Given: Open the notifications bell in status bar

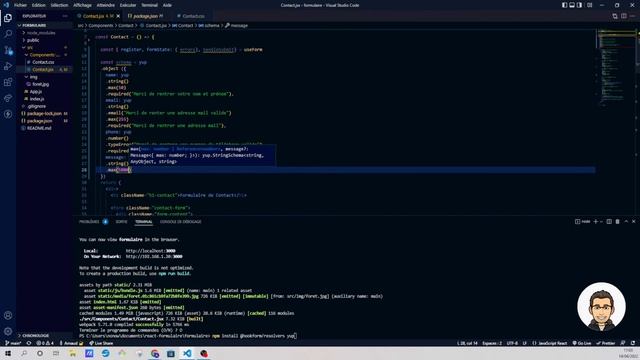Looking at the screenshot, I should pyautogui.click(x=633, y=343).
